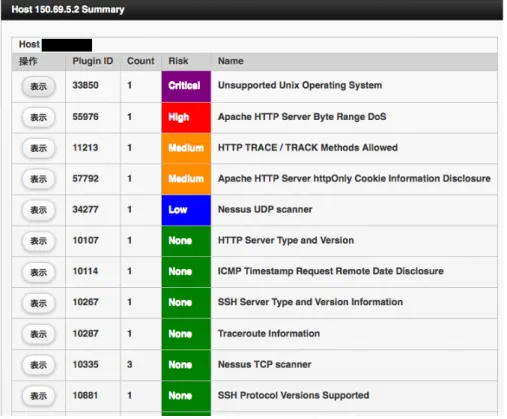Click the Plugin ID column header
507x419 pixels.
93,61
